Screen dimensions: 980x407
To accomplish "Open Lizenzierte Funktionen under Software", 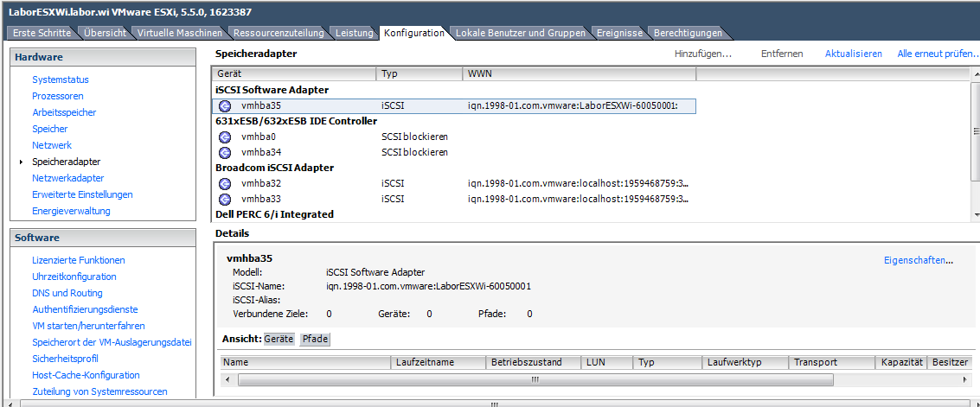I will (x=79, y=260).
